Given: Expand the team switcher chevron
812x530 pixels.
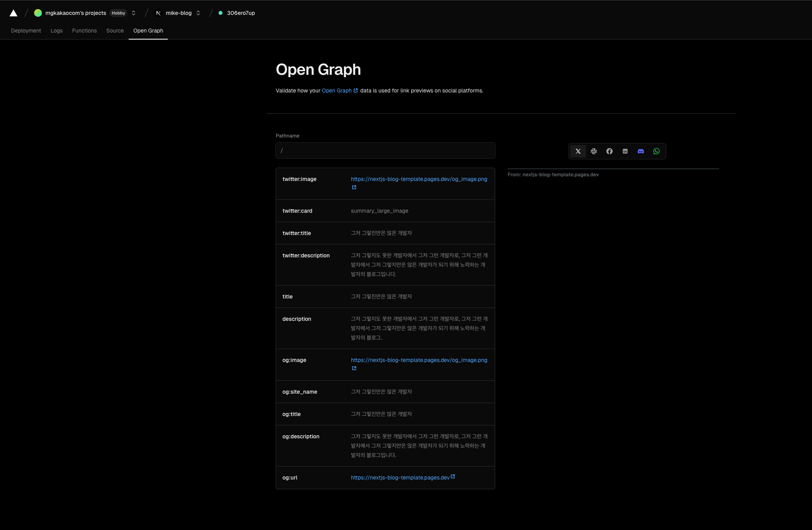Looking at the screenshot, I should tap(134, 13).
